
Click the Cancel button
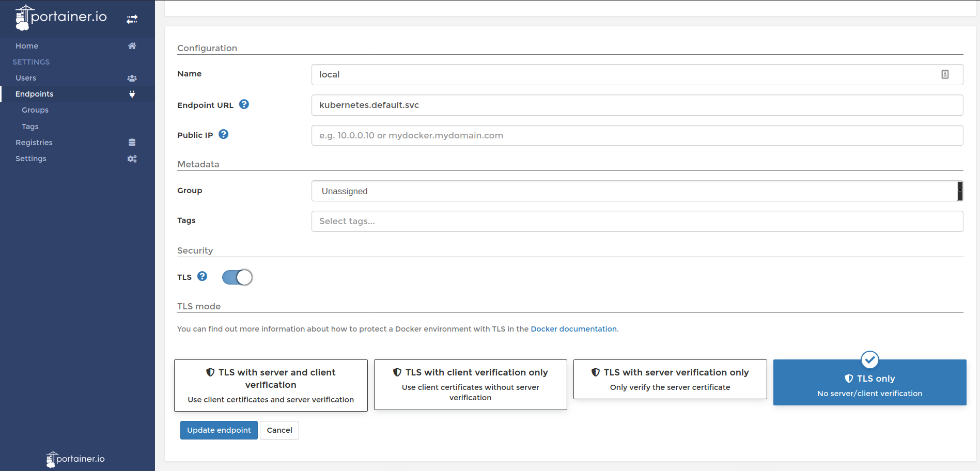tap(279, 430)
